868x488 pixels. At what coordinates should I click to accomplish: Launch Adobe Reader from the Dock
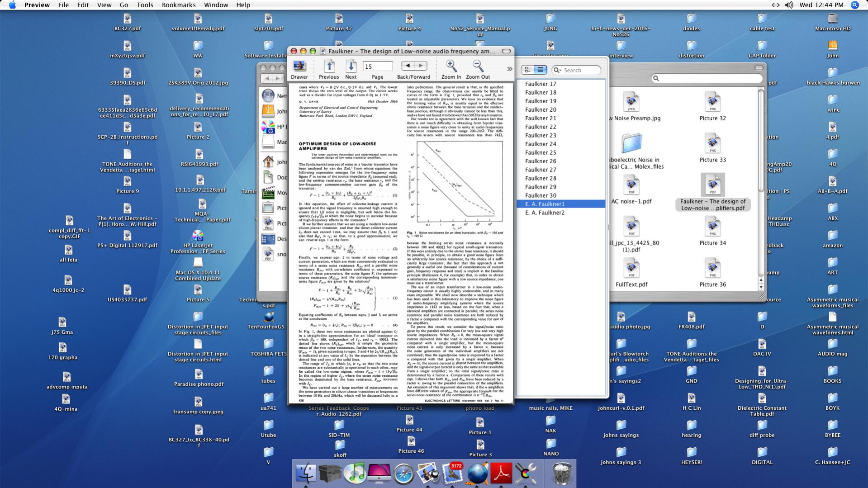click(501, 473)
